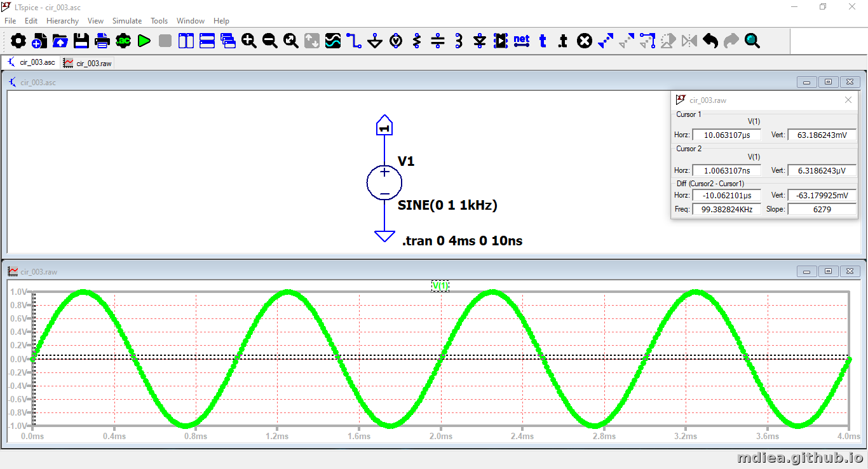
Task: Place a diode component
Action: point(480,41)
